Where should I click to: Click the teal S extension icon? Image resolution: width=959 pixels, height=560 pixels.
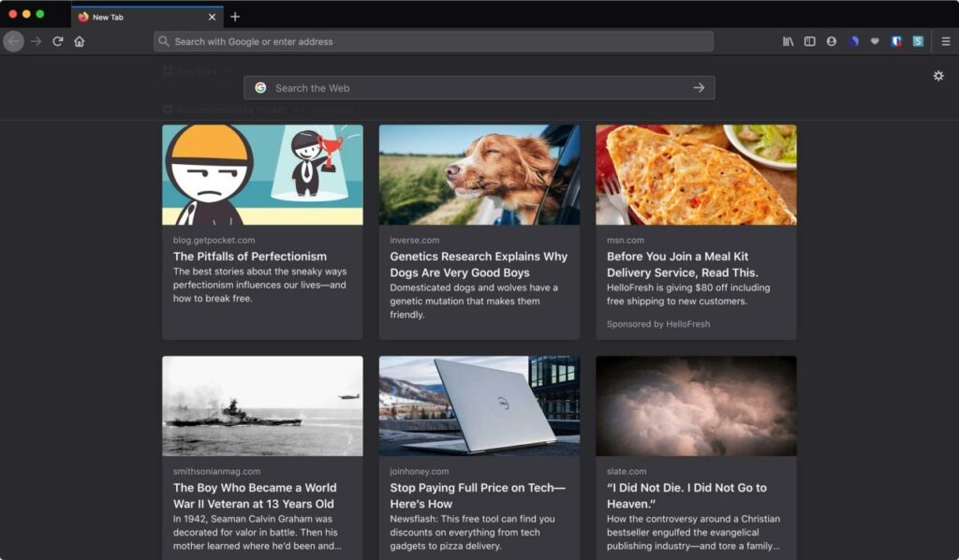click(x=918, y=41)
